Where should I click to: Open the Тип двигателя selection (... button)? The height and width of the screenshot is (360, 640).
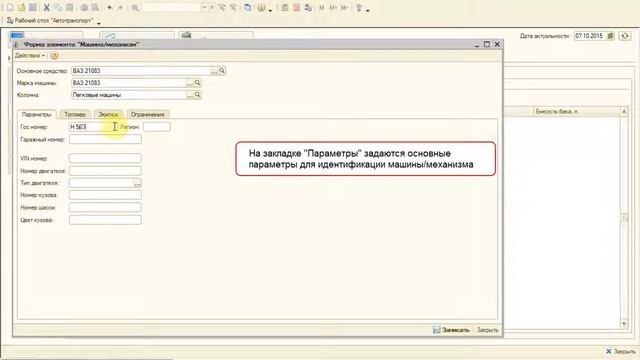[x=138, y=184]
